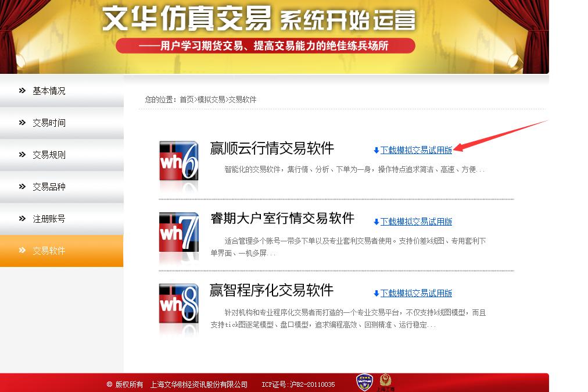
Task: Click the police shield badge in footer
Action: pos(366,381)
